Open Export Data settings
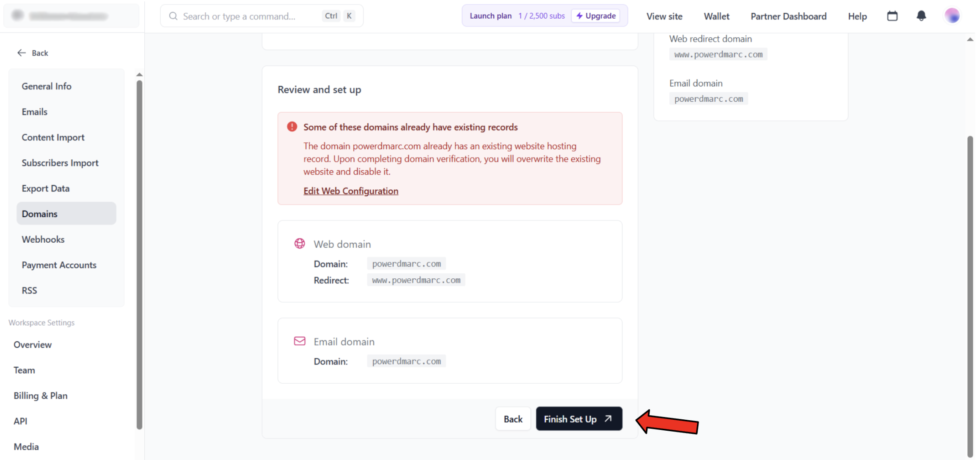980x460 pixels. pyautogui.click(x=66, y=188)
